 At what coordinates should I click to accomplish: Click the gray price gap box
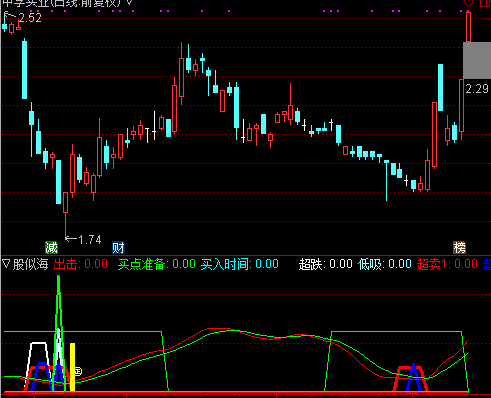click(x=477, y=60)
